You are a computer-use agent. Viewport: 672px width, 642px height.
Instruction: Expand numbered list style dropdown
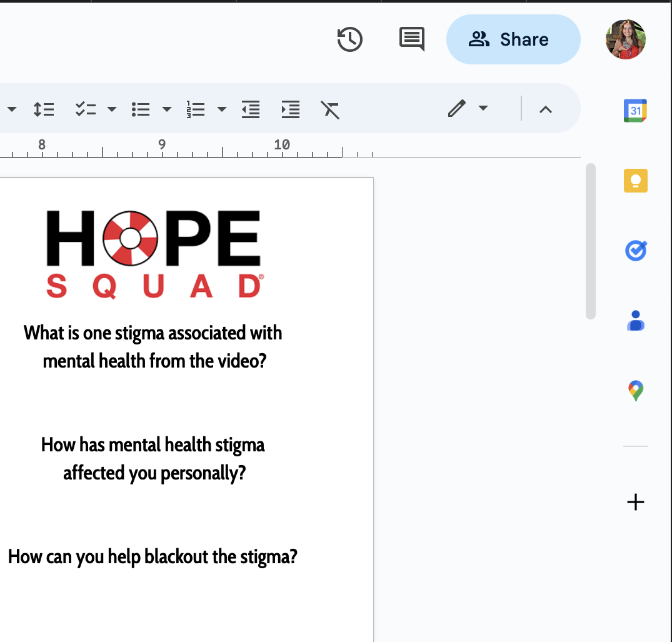tap(222, 109)
